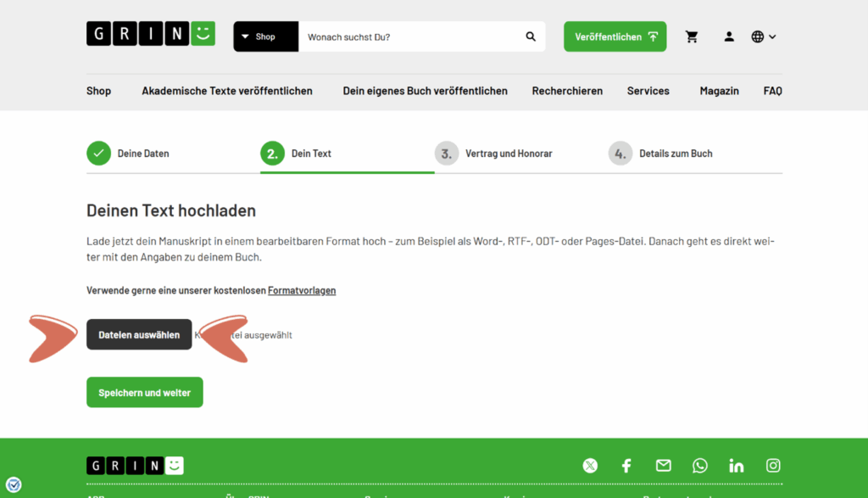
Task: Open the Instagram footer icon
Action: tap(773, 466)
